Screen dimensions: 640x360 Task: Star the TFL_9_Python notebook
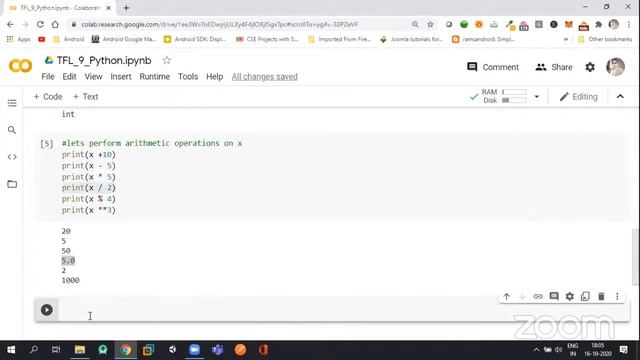(x=167, y=60)
